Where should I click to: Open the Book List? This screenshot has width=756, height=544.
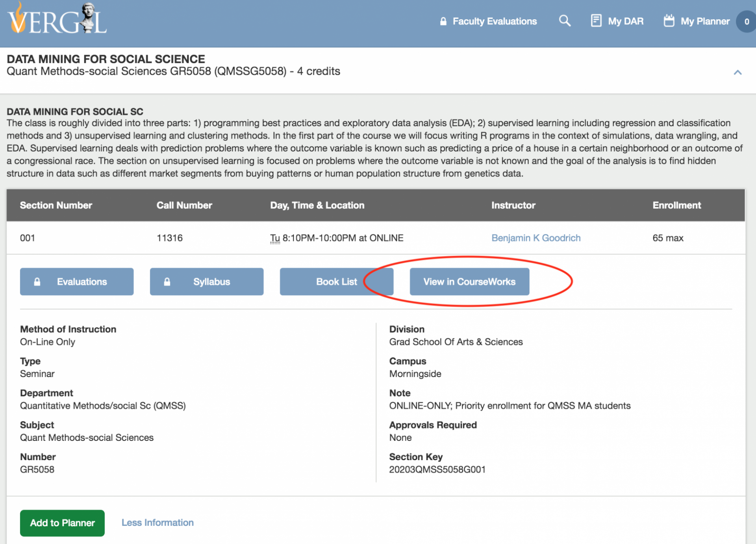(336, 282)
